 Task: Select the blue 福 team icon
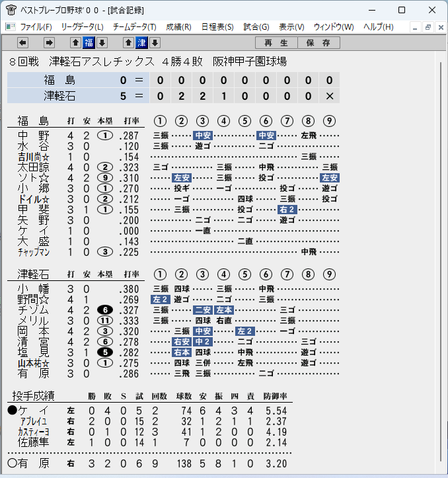pyautogui.click(x=89, y=43)
